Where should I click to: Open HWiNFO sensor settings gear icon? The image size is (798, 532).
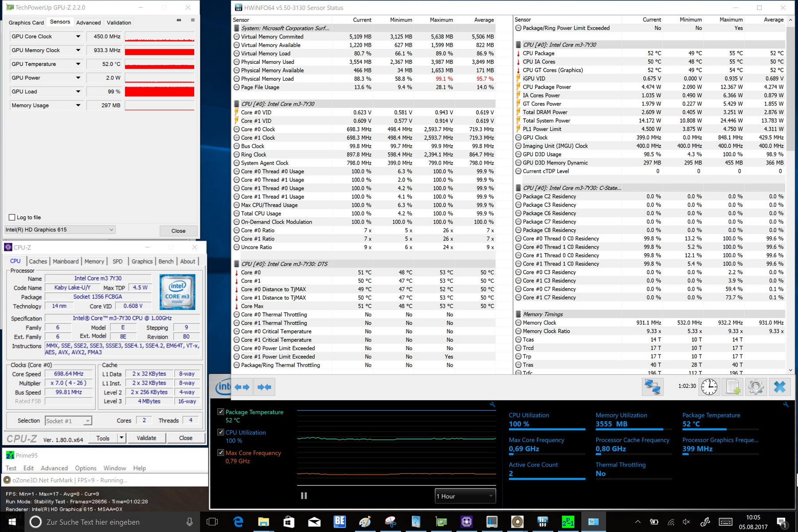click(756, 387)
